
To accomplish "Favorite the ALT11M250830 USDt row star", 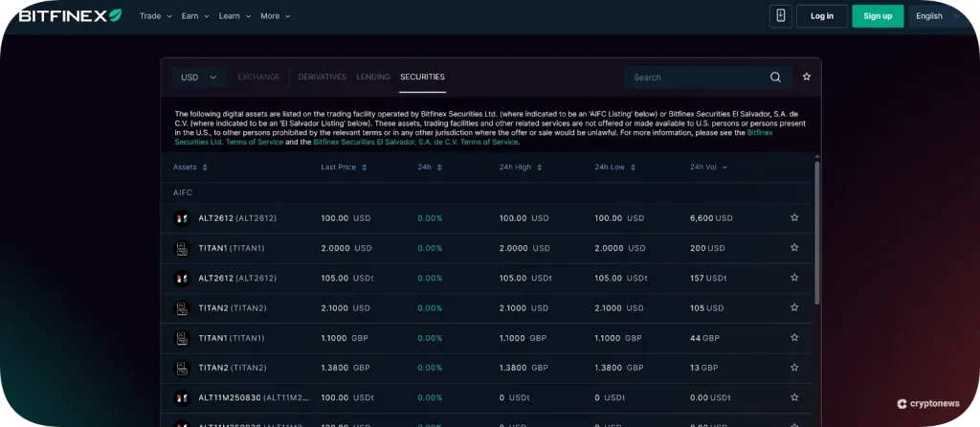I will pyautogui.click(x=794, y=397).
